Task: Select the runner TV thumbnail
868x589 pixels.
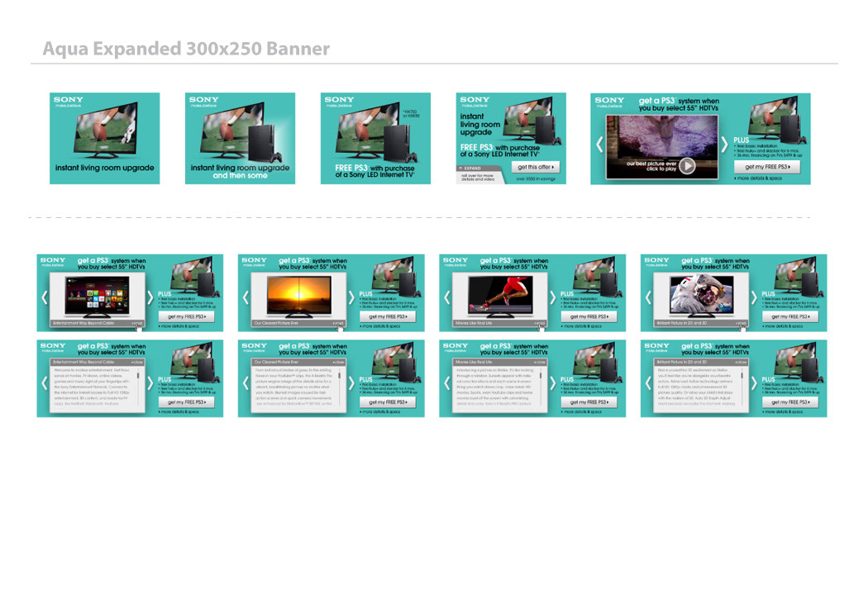Action: point(500,297)
